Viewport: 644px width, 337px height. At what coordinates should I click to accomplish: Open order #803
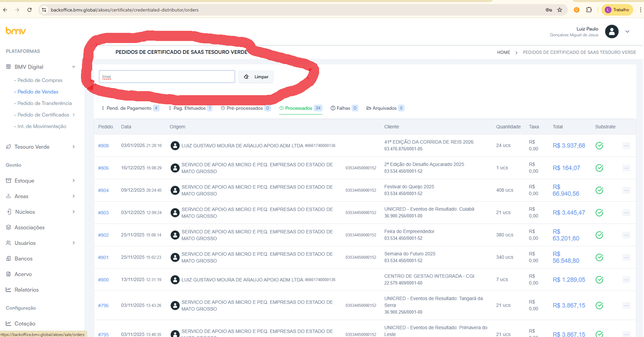(103, 213)
